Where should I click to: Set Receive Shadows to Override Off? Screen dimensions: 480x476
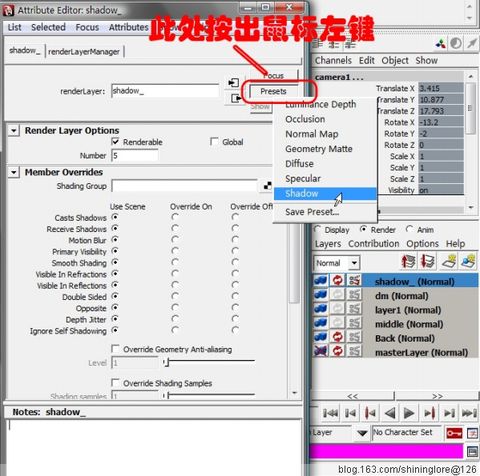tap(235, 228)
